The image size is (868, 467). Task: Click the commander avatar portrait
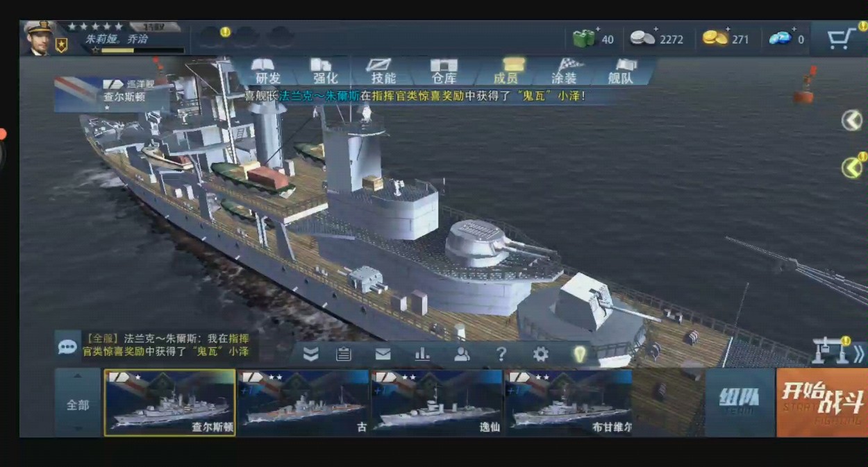(x=39, y=37)
